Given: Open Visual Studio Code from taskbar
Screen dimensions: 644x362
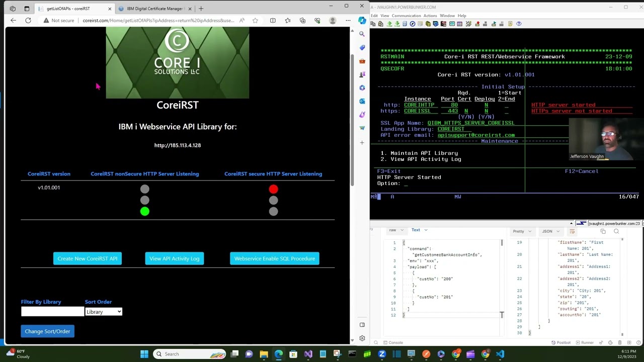Looking at the screenshot, I should click(500, 354).
